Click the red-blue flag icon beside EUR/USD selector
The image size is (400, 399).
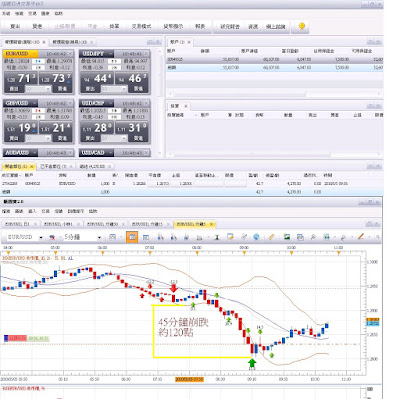(52, 237)
